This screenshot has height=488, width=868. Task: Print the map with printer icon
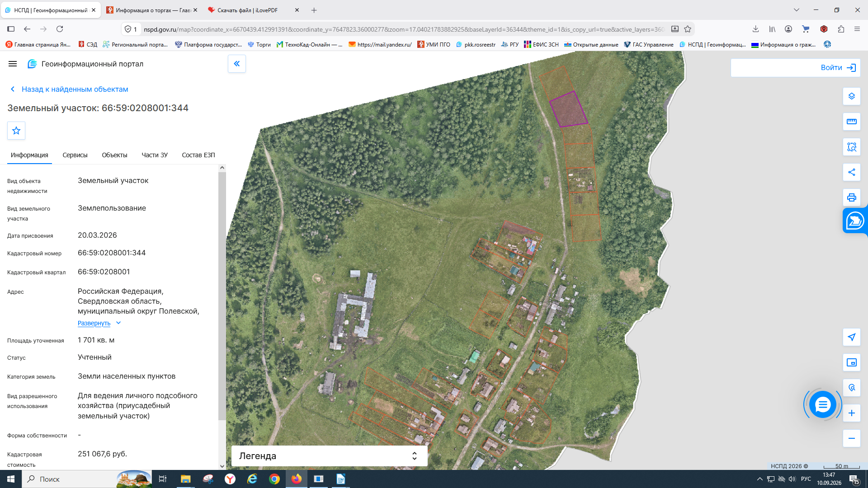pos(852,197)
